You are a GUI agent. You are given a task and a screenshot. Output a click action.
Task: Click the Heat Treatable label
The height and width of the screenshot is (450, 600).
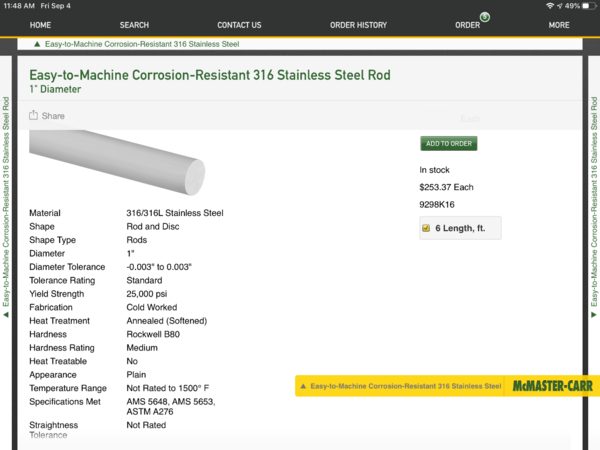tap(58, 361)
